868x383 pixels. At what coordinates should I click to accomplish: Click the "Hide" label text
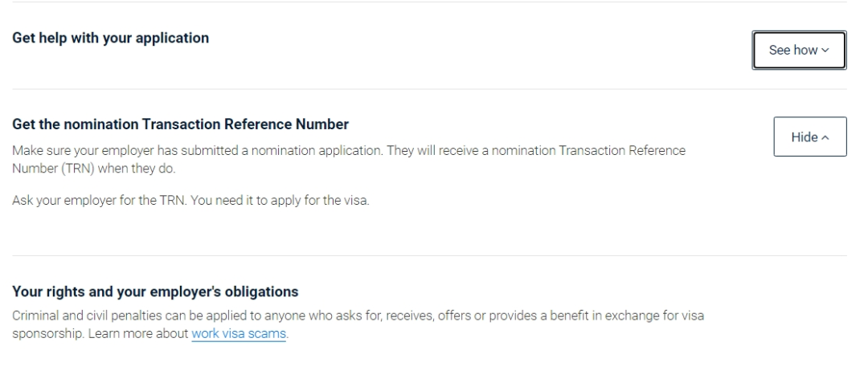tap(804, 137)
